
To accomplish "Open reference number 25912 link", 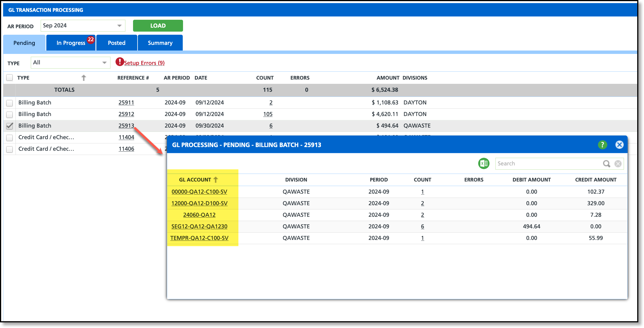I will tap(126, 114).
